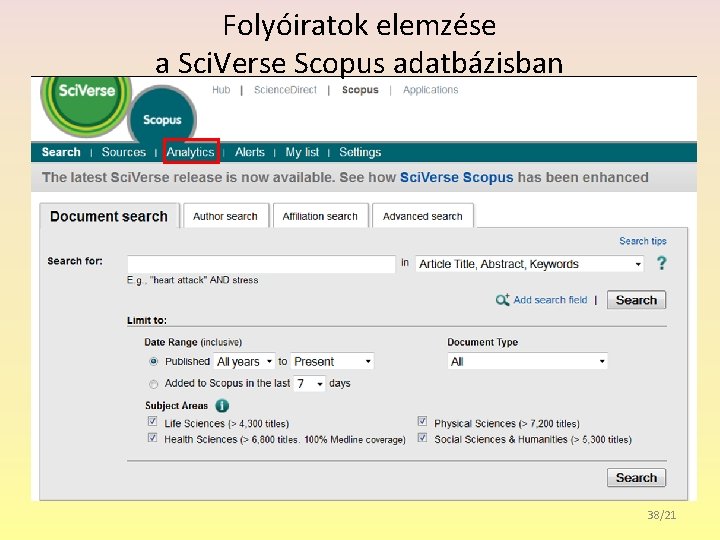The image size is (720, 540).
Task: Open the Document Type dropdown
Action: 528,361
